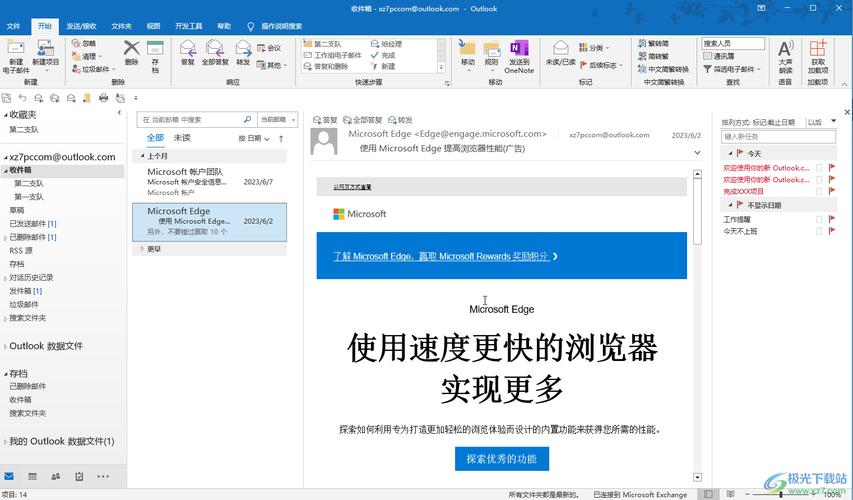The height and width of the screenshot is (500, 853).
Task: Switch to the 视图 ribbon tab
Action: pos(153,26)
